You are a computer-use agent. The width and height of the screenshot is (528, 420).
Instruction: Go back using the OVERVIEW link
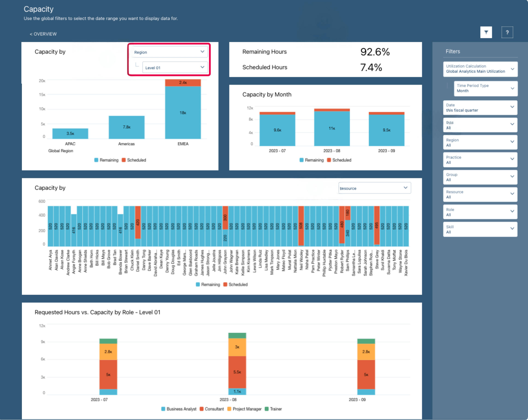click(x=43, y=34)
